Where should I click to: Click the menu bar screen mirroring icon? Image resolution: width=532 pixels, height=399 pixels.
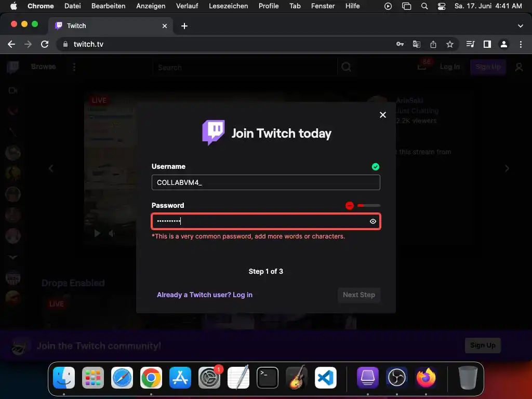pyautogui.click(x=406, y=6)
